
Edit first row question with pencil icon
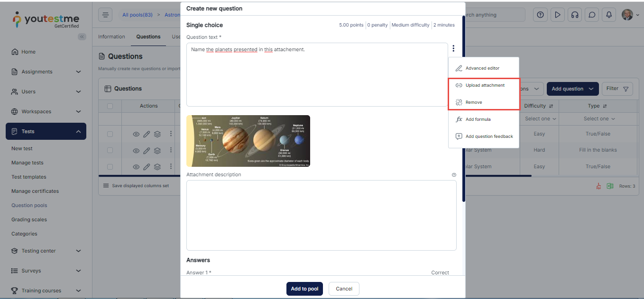coord(147,134)
